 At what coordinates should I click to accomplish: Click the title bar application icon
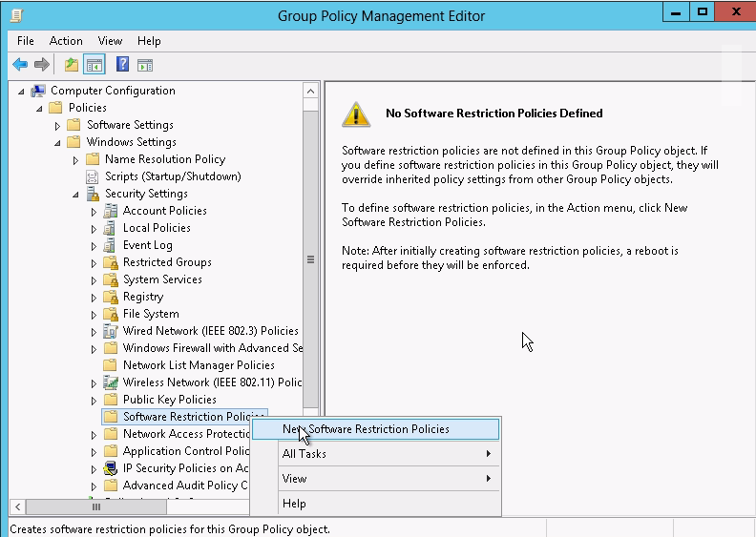point(16,15)
